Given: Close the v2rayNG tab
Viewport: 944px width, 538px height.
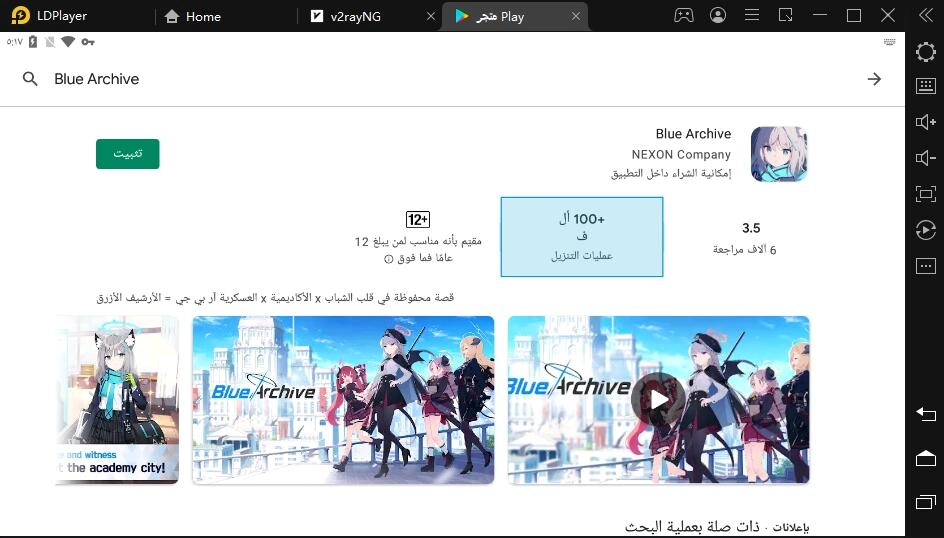Looking at the screenshot, I should click(430, 16).
